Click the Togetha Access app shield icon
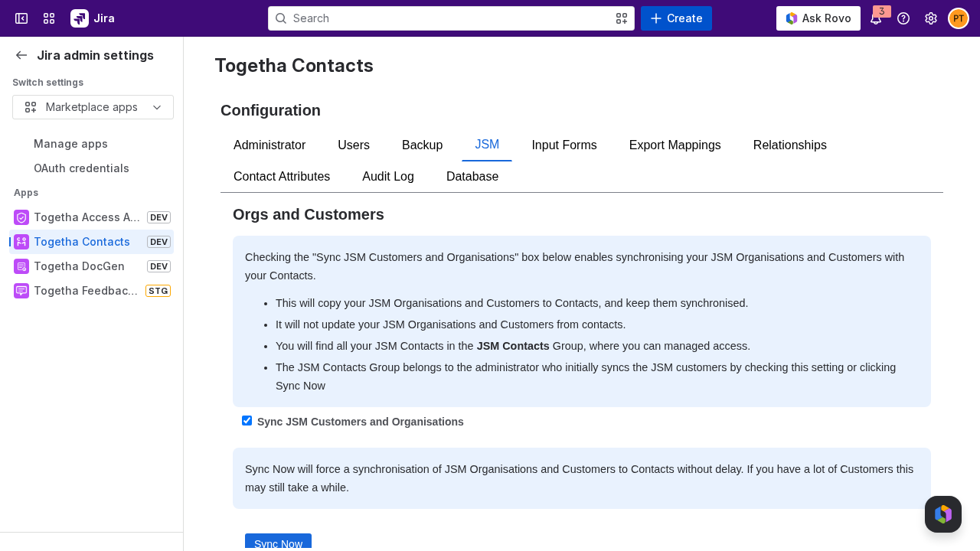 point(21,217)
